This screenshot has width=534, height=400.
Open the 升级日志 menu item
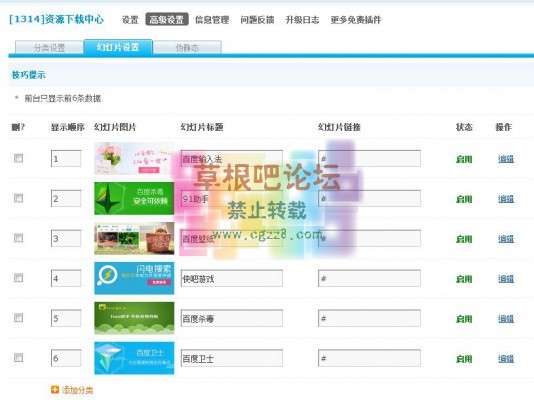tap(302, 20)
